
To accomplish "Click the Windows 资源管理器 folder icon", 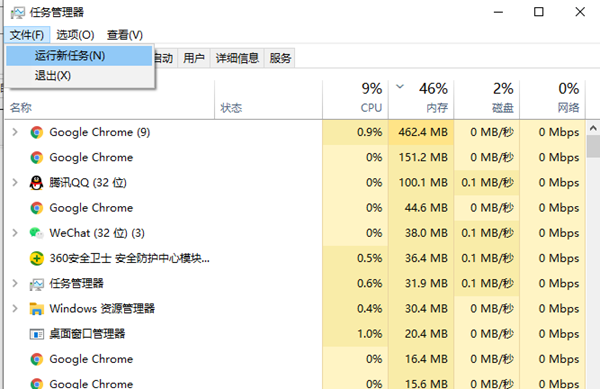I will [37, 309].
